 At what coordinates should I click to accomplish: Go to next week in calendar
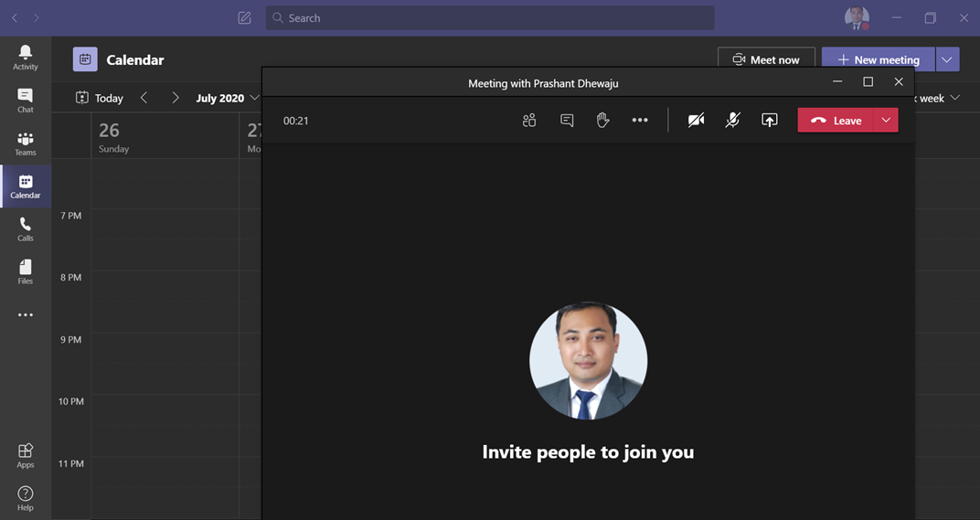point(176,98)
